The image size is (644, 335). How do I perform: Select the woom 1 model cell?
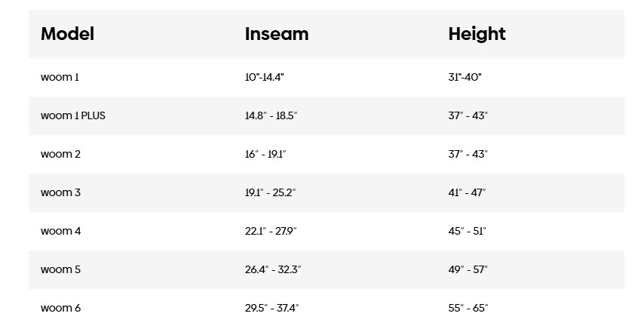coord(60,77)
